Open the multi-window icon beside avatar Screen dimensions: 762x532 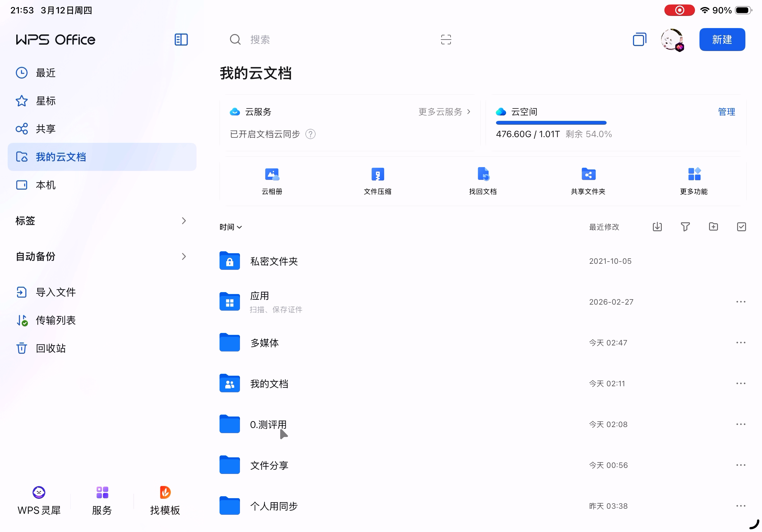639,40
